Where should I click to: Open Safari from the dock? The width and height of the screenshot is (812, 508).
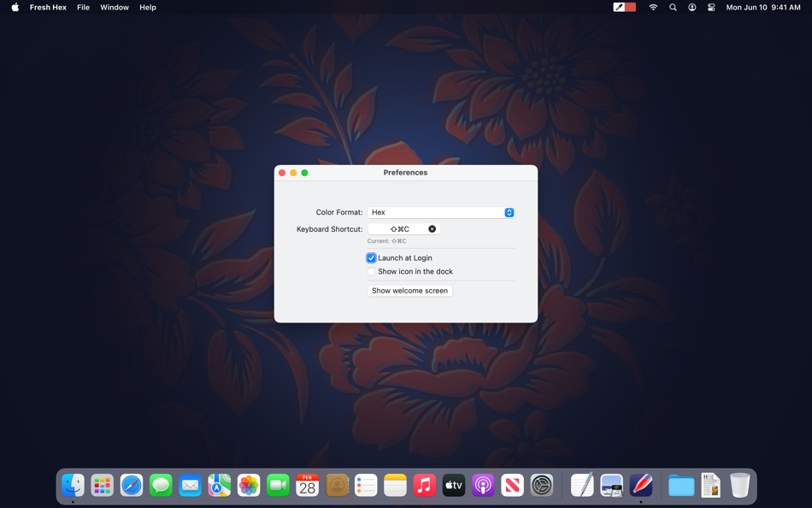click(x=131, y=485)
